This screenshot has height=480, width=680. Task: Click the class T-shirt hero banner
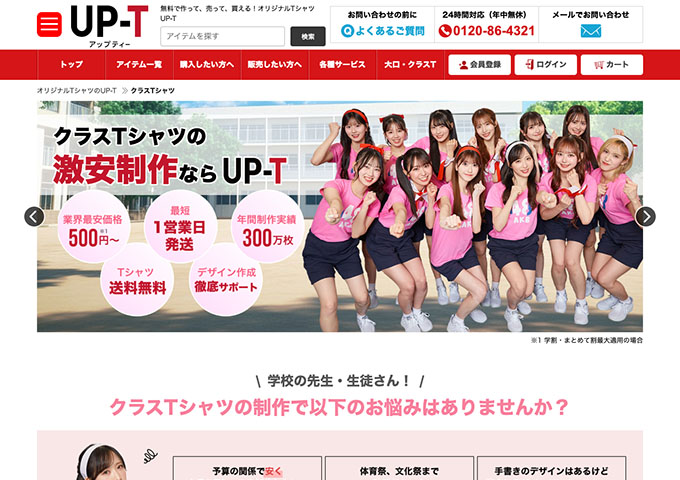pos(340,216)
